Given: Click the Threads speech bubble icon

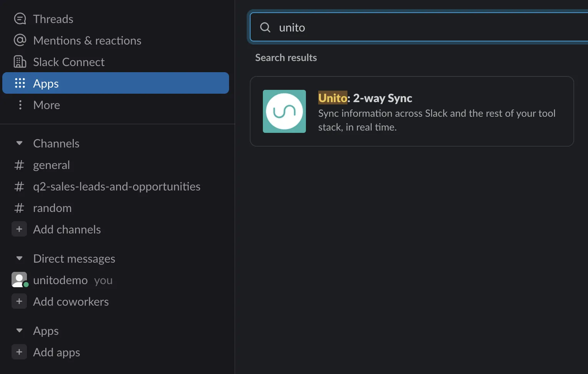Looking at the screenshot, I should pyautogui.click(x=20, y=19).
